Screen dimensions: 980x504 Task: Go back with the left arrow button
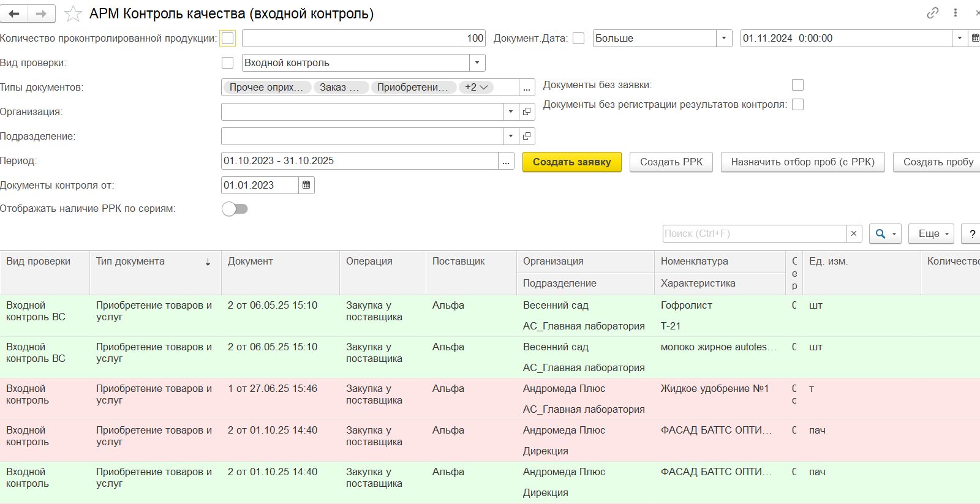pyautogui.click(x=15, y=13)
